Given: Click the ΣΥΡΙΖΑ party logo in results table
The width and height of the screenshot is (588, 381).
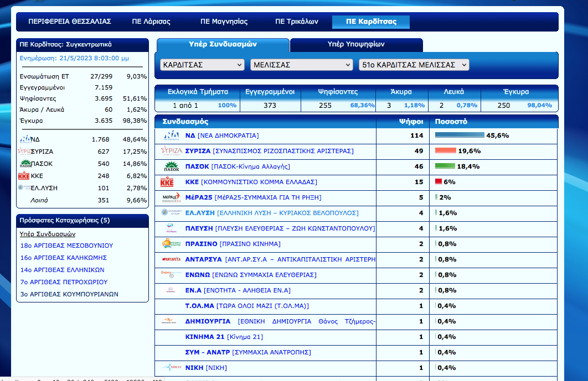Looking at the screenshot, I should pos(171,151).
